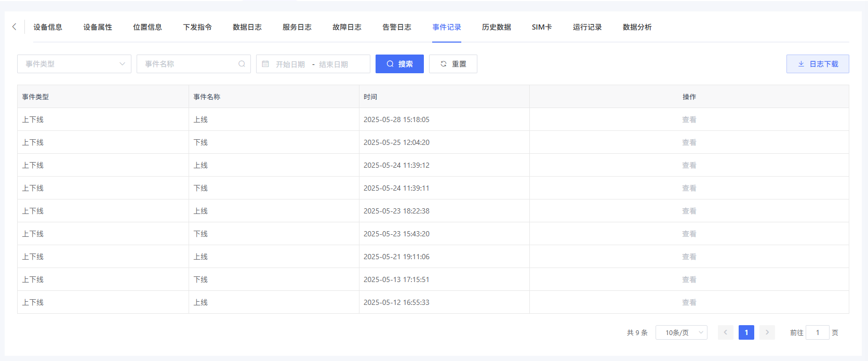The height and width of the screenshot is (361, 868).
Task: Focus the 前往 page jump input
Action: point(817,332)
